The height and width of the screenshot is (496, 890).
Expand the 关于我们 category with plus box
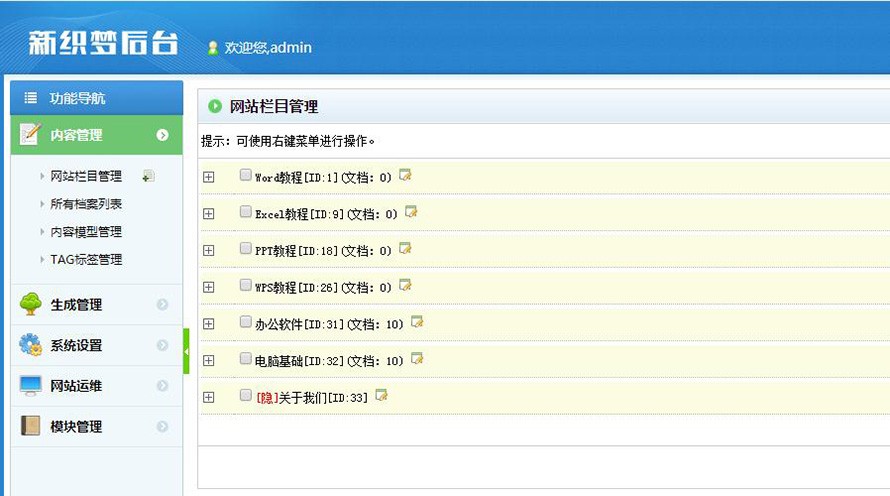coord(209,397)
